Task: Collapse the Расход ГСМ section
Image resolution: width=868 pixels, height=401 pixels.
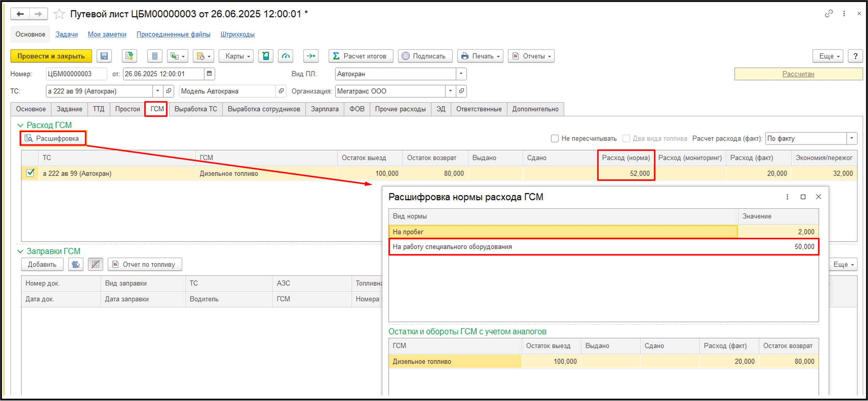Action: (x=20, y=125)
